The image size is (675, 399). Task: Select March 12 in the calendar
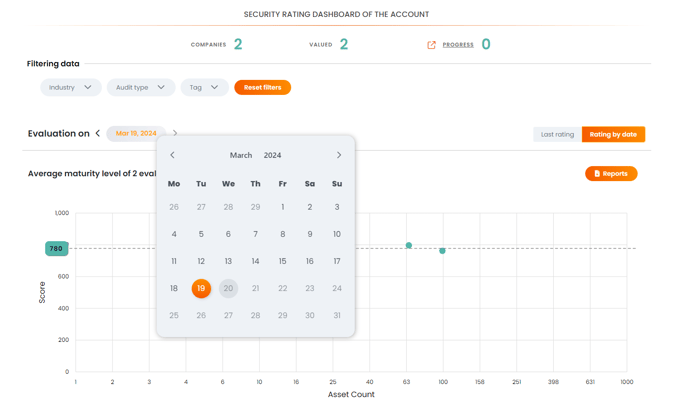(201, 261)
